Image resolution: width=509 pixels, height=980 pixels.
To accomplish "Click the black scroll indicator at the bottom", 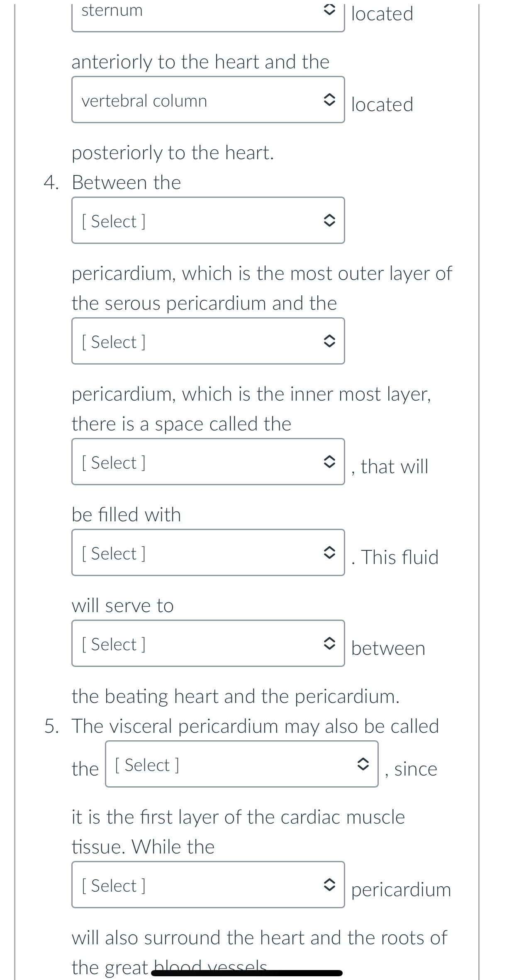I will [x=247, y=973].
